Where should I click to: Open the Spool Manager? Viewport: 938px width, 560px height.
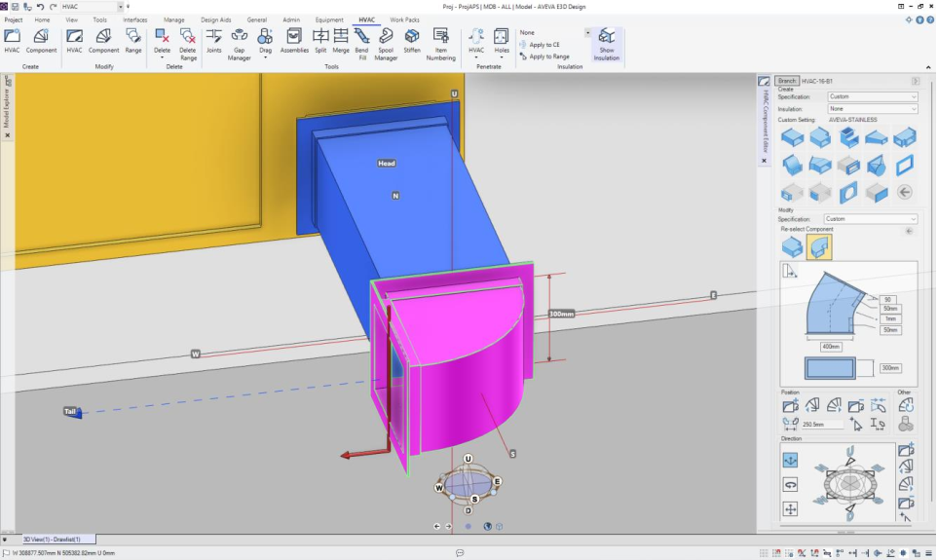(x=386, y=42)
